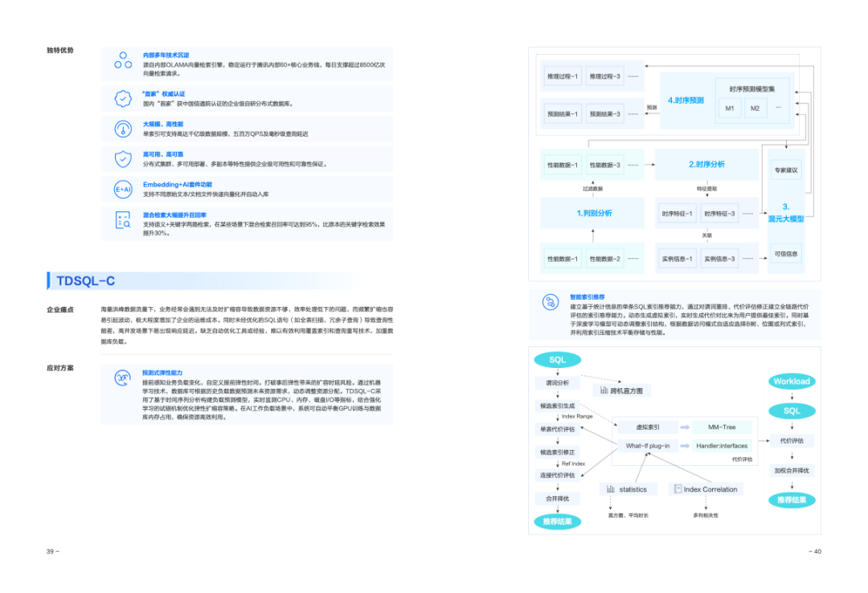This screenshot has height=593, width=868.
Task: Click the wave icon beside 预测式弹性能力
Action: tap(122, 378)
